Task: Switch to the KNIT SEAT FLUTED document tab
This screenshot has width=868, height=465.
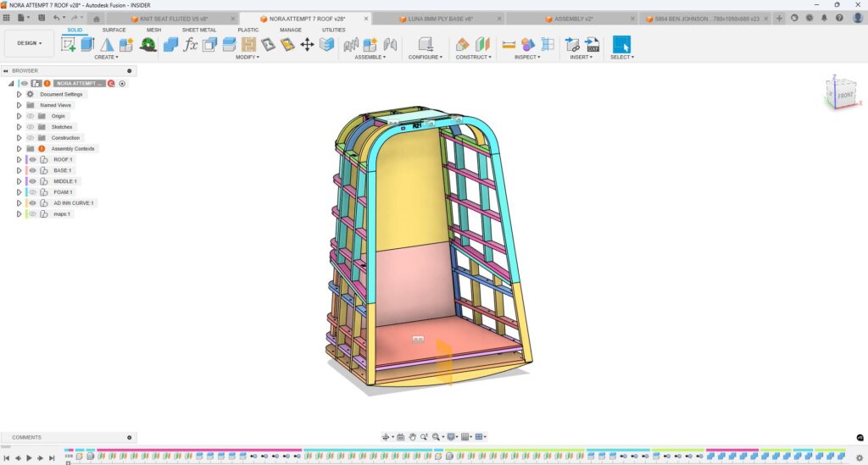Action: point(174,19)
